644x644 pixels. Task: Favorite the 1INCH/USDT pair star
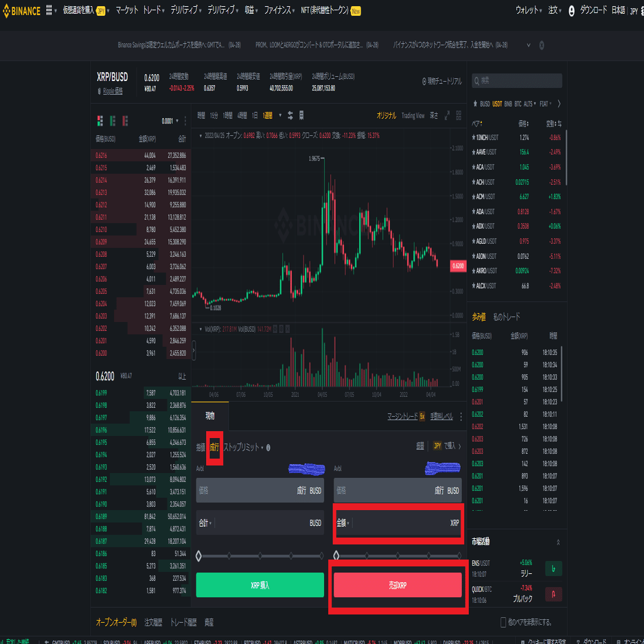point(474,137)
